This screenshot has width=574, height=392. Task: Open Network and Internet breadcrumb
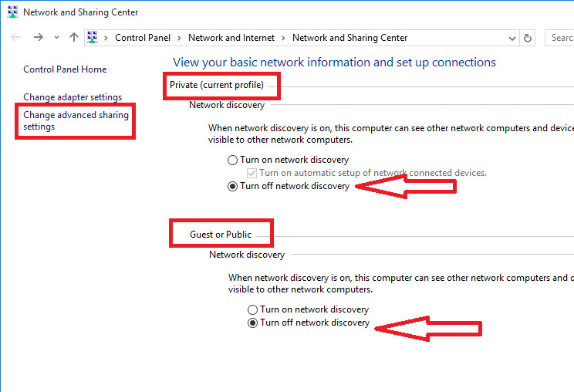pyautogui.click(x=231, y=38)
